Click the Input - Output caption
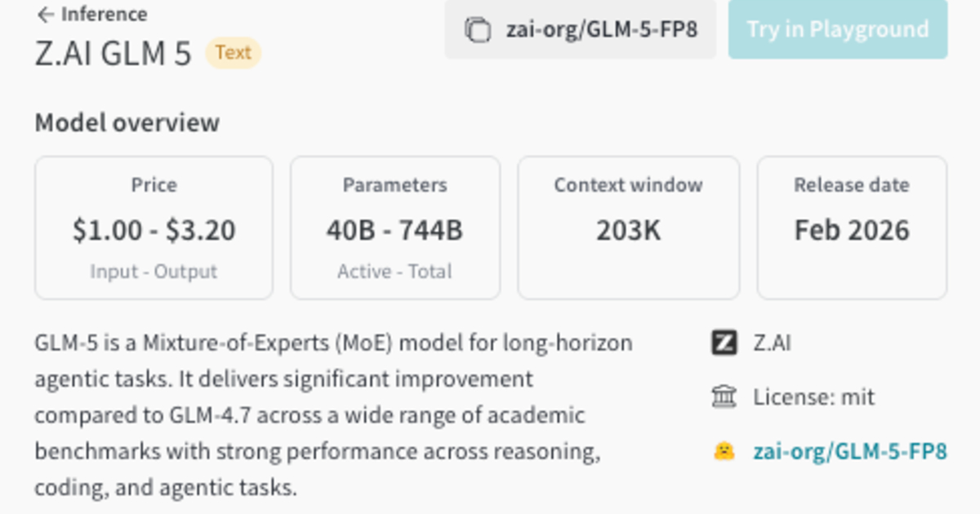Screen dimensions: 980x514 coord(154,272)
